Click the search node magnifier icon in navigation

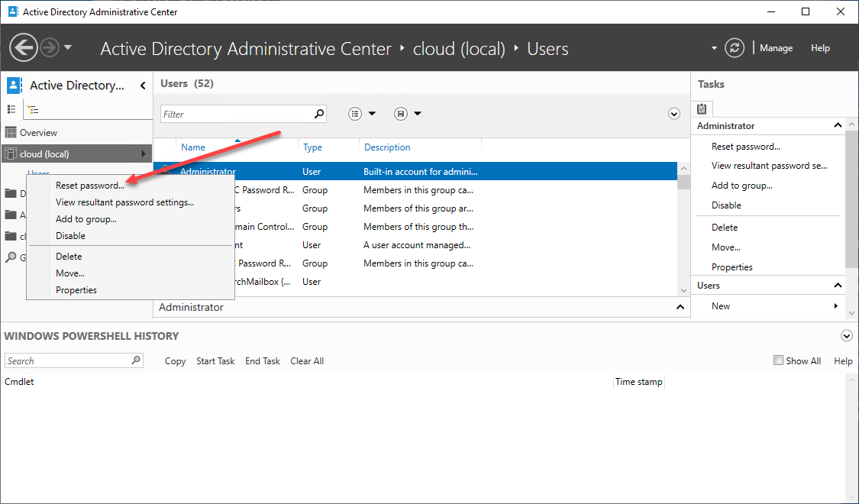pos(11,257)
